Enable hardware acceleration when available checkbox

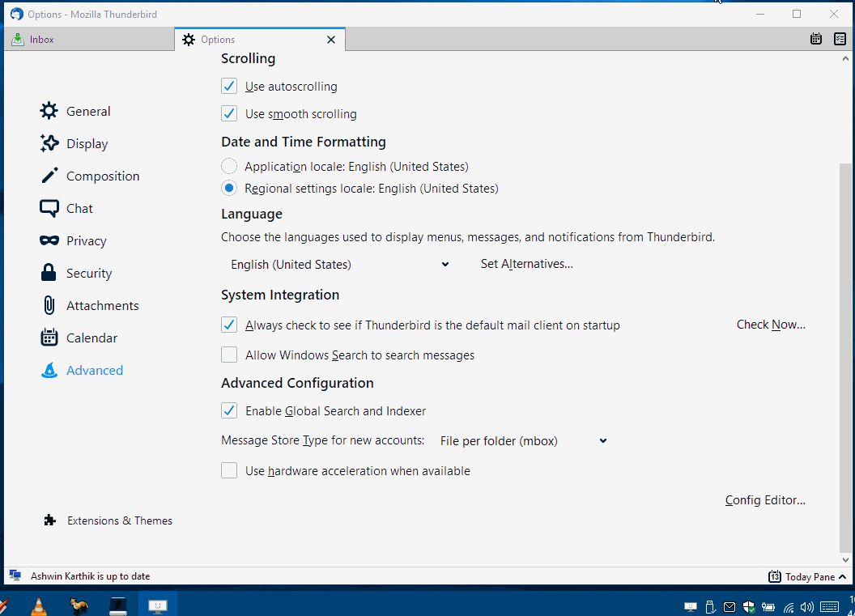click(x=229, y=471)
